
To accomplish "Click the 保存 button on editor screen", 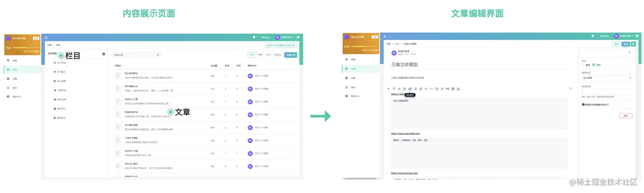I will coord(625,44).
